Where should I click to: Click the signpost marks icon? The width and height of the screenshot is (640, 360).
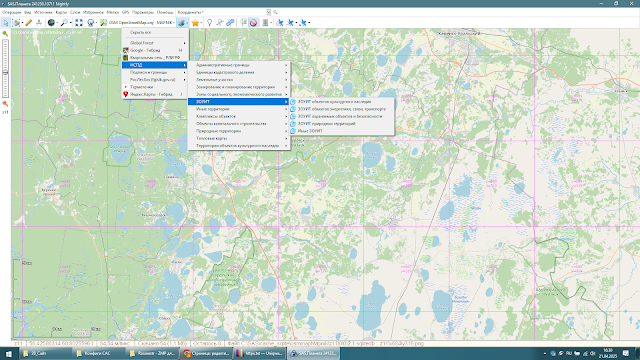click(x=244, y=23)
